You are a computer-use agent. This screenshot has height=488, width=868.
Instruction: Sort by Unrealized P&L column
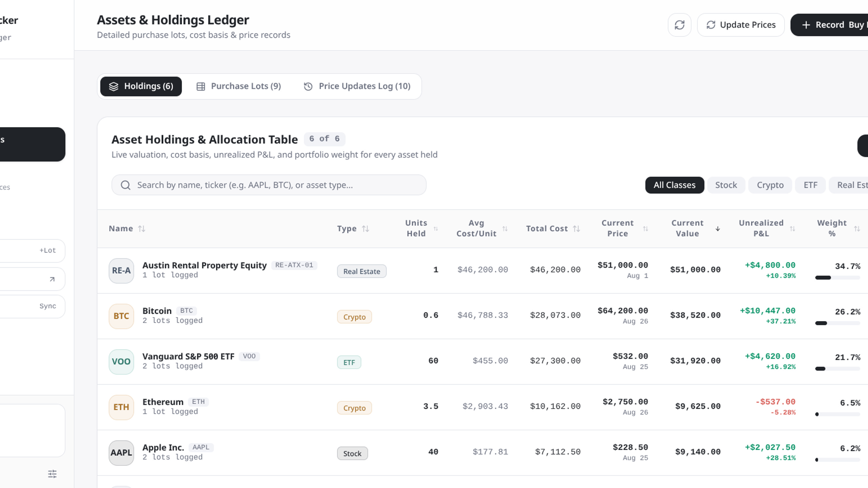pos(767,228)
